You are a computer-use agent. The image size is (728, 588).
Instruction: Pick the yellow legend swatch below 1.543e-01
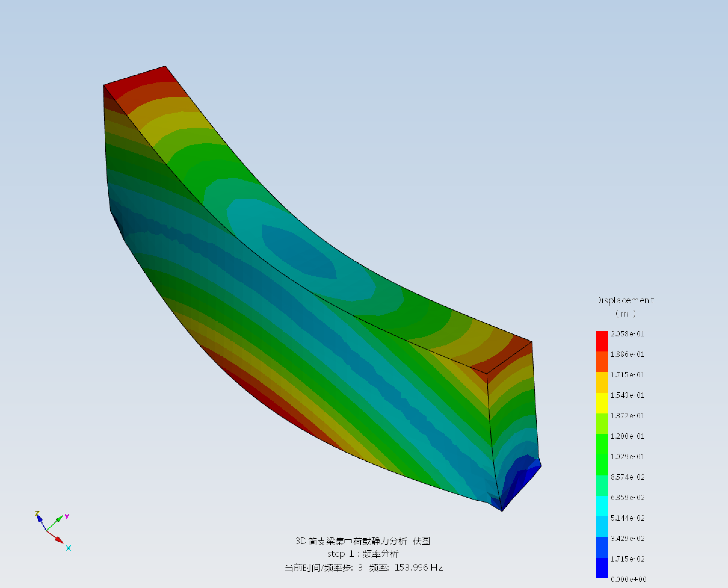pos(601,403)
